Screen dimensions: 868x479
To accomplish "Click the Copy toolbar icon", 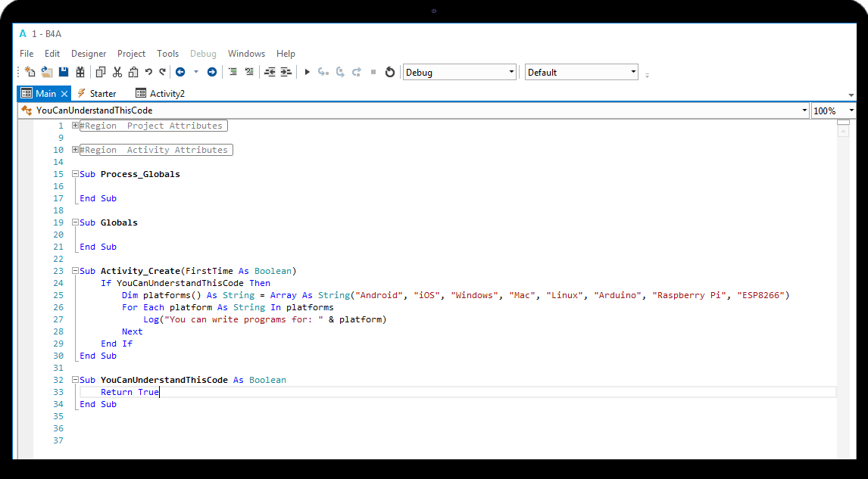I will coord(100,72).
